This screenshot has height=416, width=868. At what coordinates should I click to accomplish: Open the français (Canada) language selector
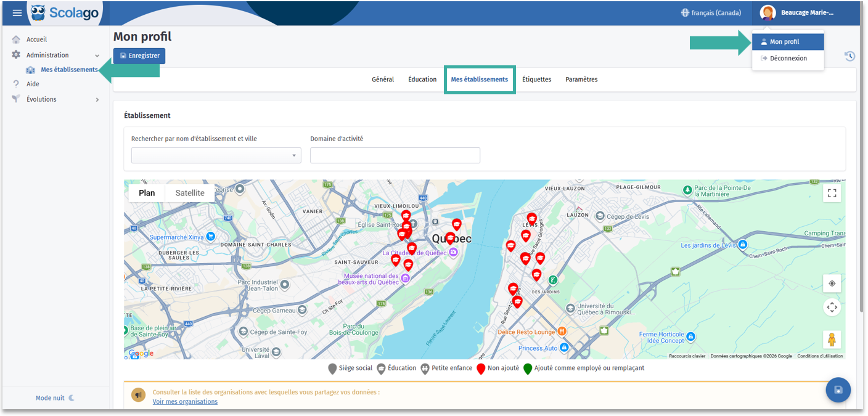coord(711,13)
